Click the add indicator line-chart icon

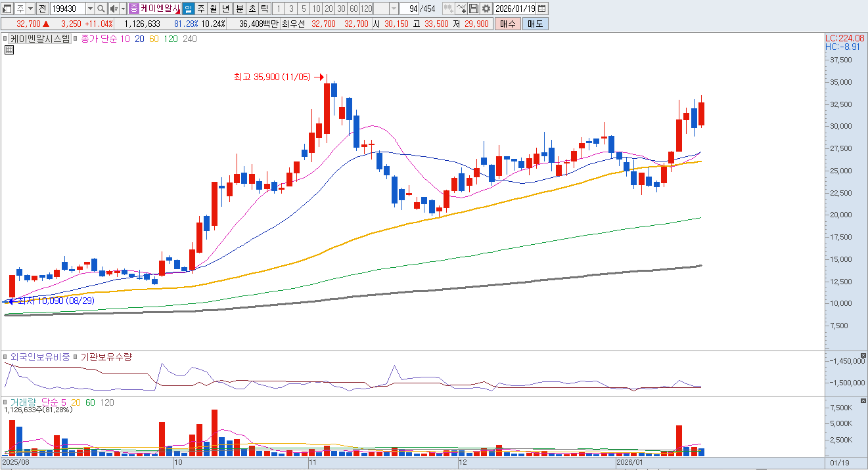461,9
